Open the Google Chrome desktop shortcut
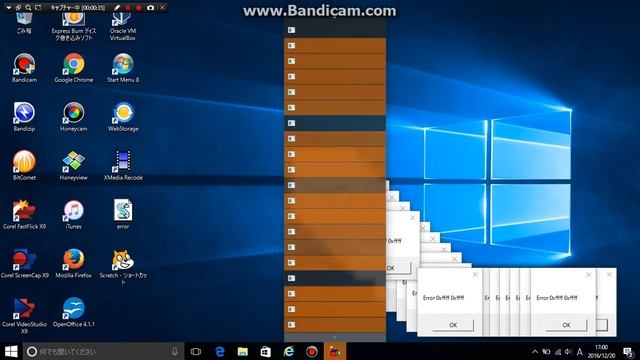 (x=74, y=68)
